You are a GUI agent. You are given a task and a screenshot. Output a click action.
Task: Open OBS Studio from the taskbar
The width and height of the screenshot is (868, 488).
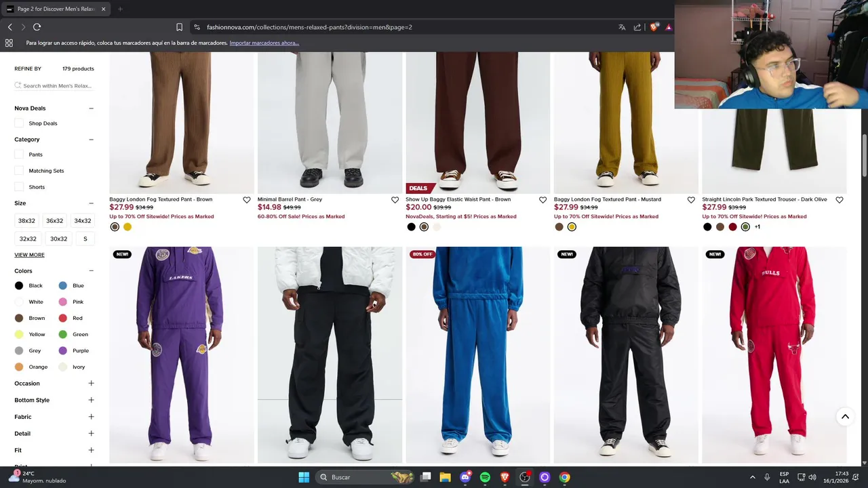[x=524, y=477]
